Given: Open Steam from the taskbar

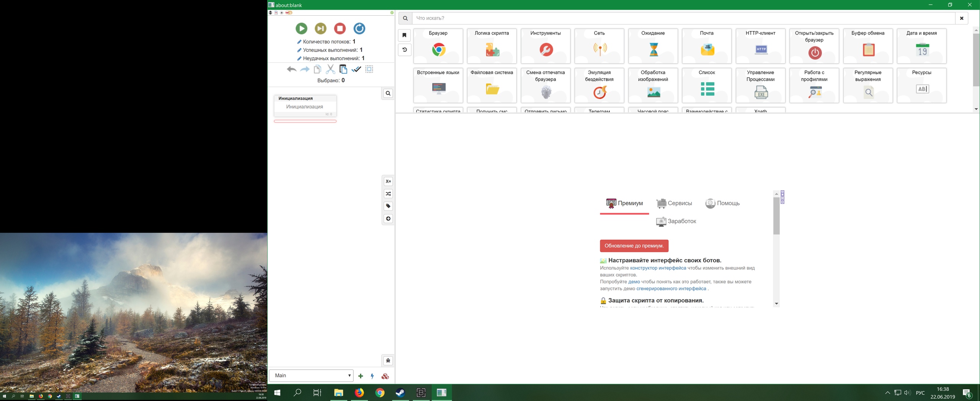Looking at the screenshot, I should click(x=400, y=393).
